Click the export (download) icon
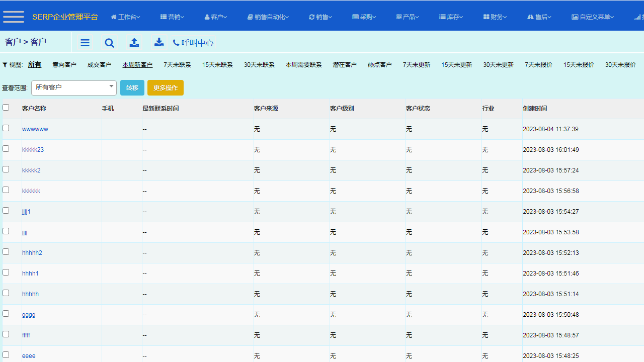 point(159,43)
